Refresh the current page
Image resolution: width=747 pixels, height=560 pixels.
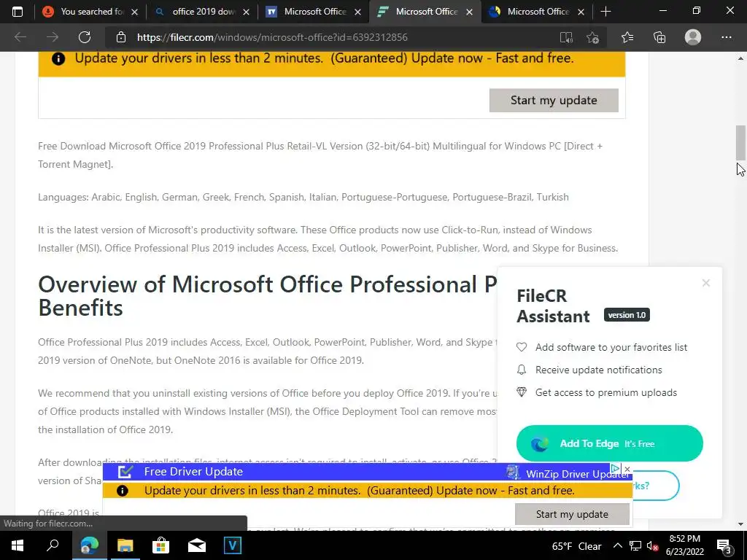pos(85,37)
